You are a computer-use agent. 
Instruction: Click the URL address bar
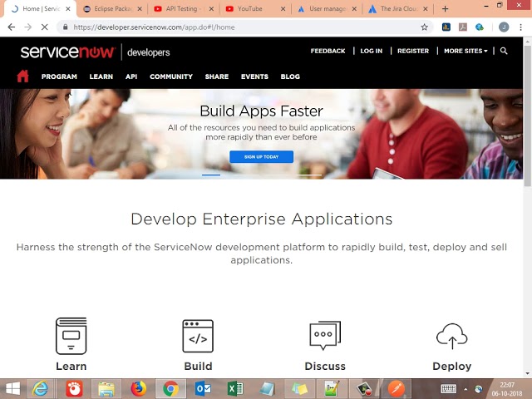pyautogui.click(x=244, y=27)
